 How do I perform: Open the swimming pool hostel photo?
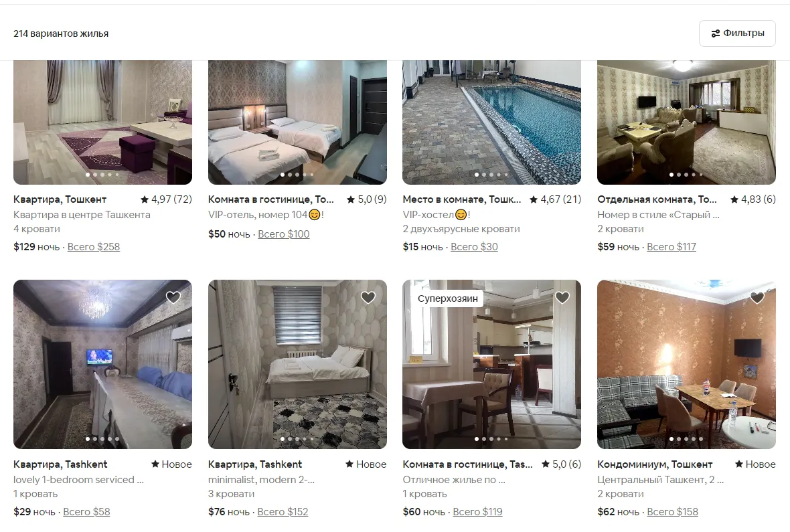coord(491,122)
